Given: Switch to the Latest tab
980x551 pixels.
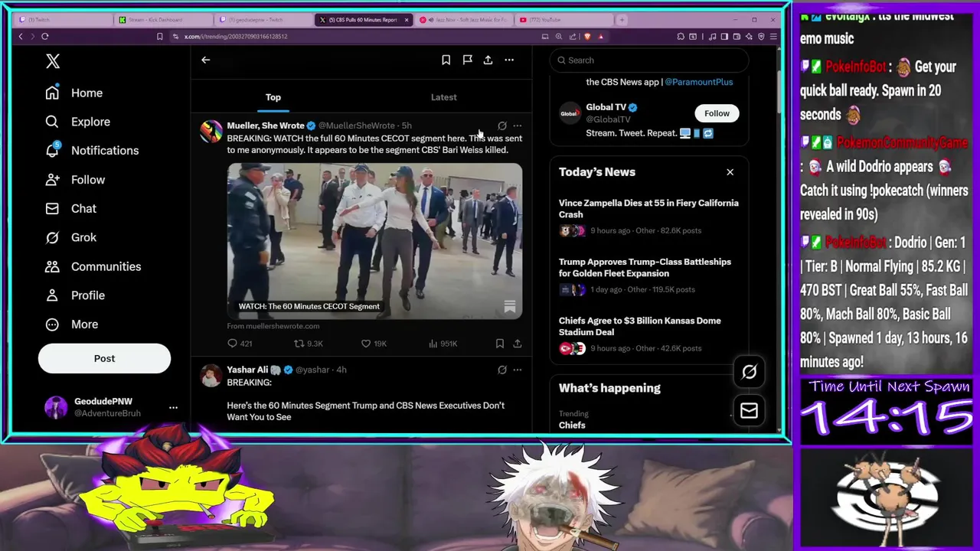Looking at the screenshot, I should point(444,97).
